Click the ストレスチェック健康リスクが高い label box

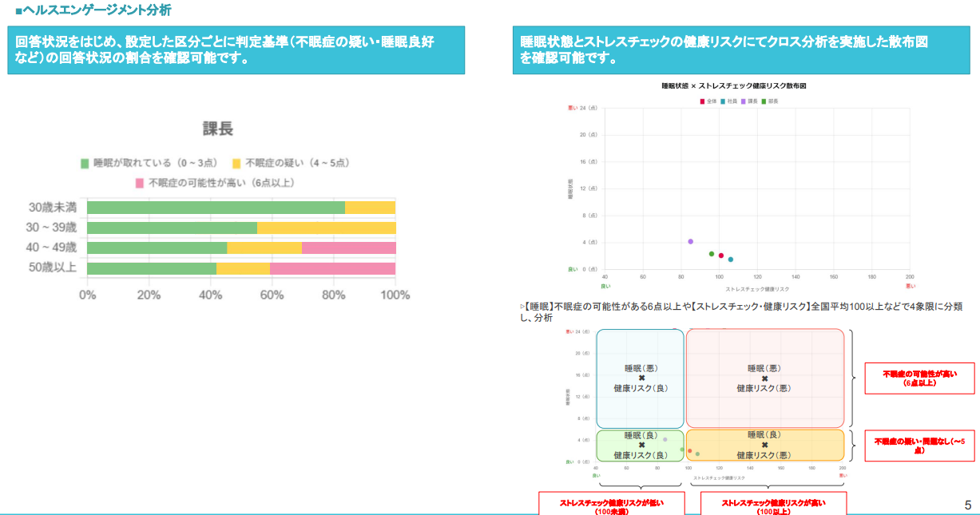(773, 504)
